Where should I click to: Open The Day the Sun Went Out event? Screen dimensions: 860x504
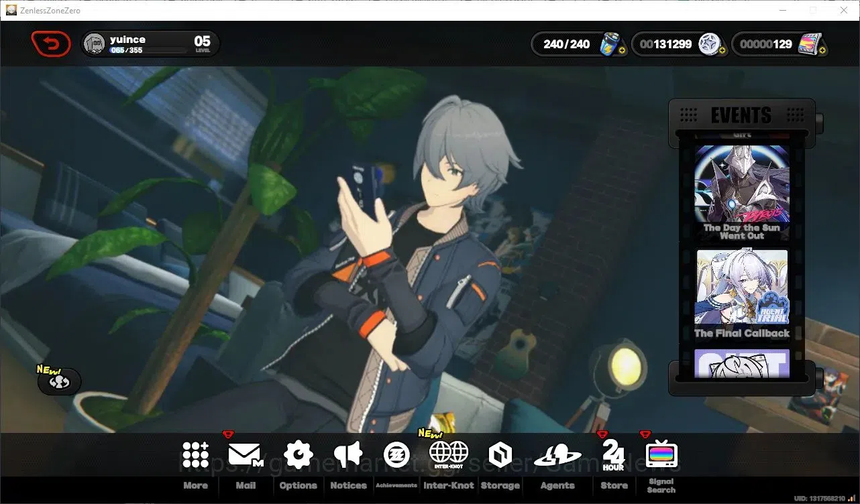pyautogui.click(x=742, y=192)
